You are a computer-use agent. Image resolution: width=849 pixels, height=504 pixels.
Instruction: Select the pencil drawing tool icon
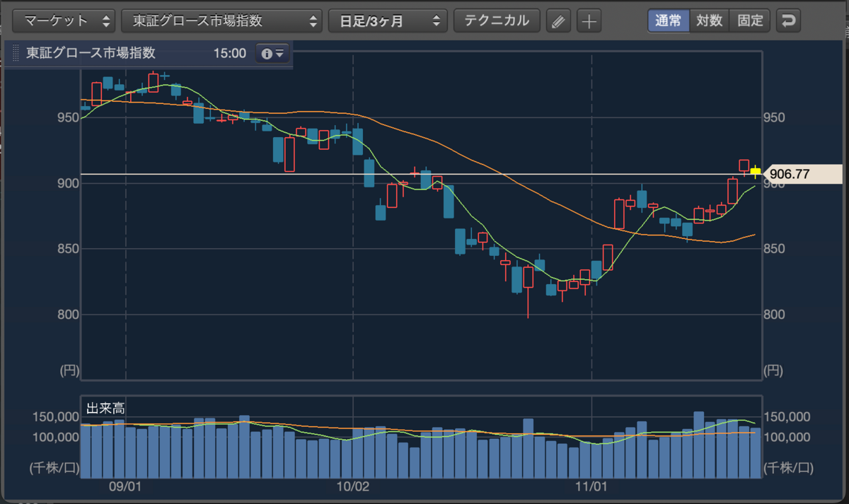[x=558, y=21]
